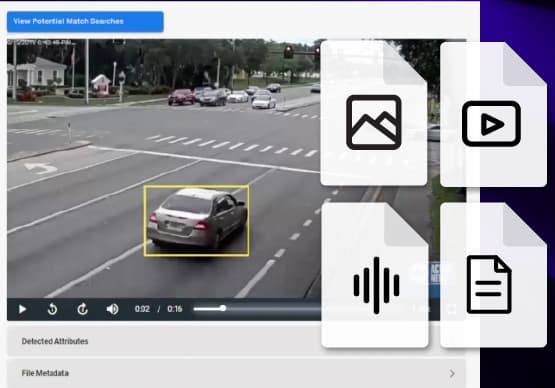
Task: Select the audio waveform file icon
Action: coord(376,285)
